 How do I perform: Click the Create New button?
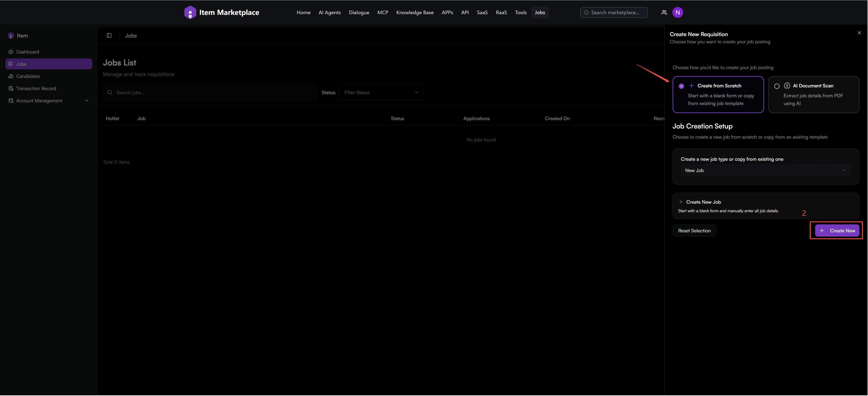pyautogui.click(x=837, y=231)
